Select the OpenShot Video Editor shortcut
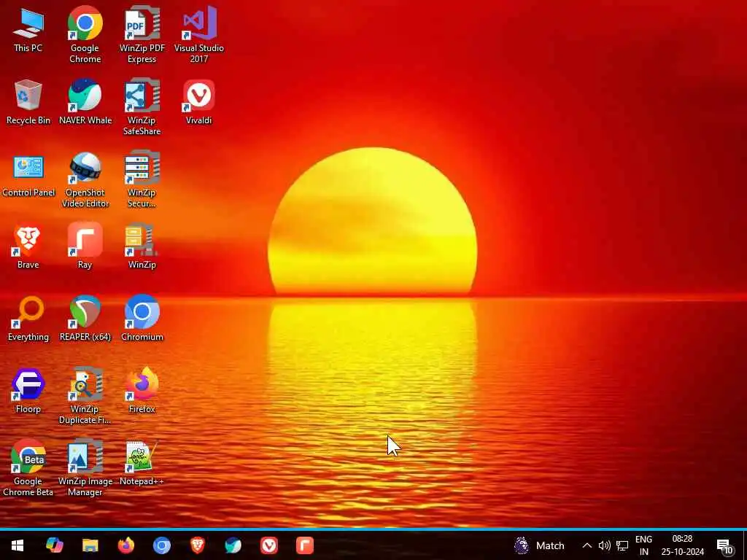Viewport: 747px width, 560px height. click(x=85, y=179)
